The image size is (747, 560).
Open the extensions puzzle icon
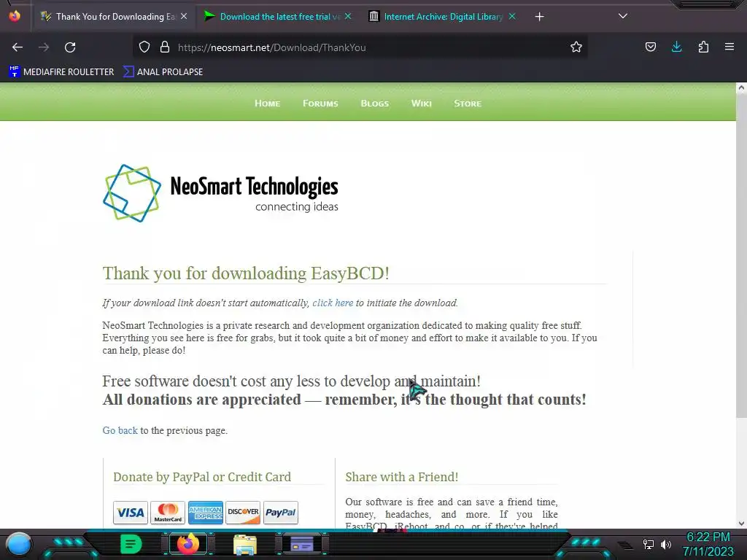pos(703,47)
